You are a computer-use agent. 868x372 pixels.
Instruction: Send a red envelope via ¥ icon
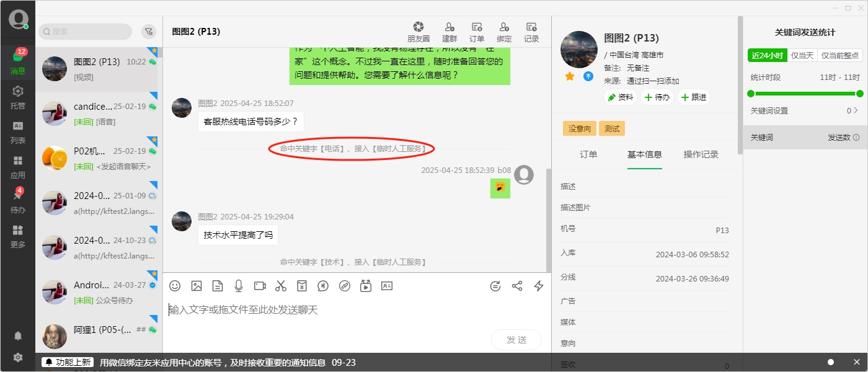tap(302, 286)
